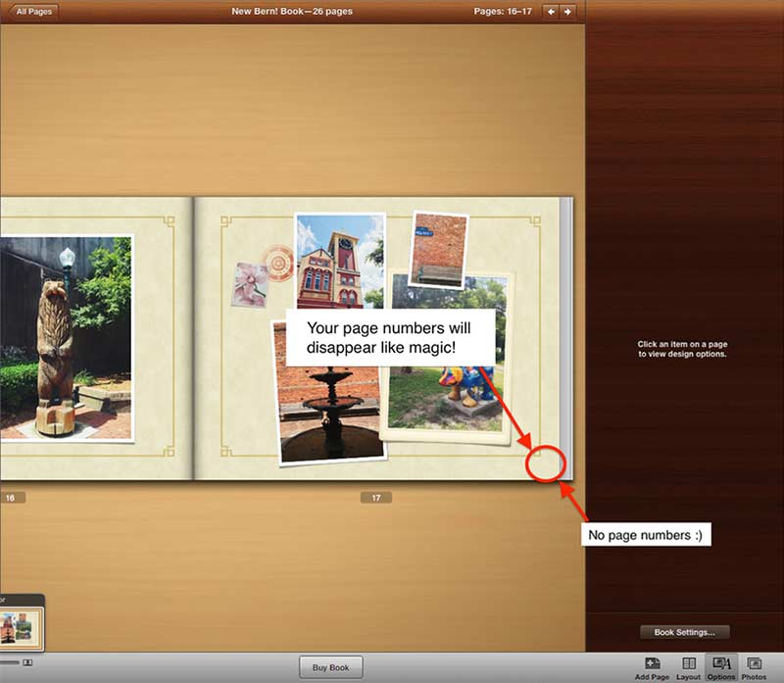Click the zoom-in icon beside the slider

point(27,663)
